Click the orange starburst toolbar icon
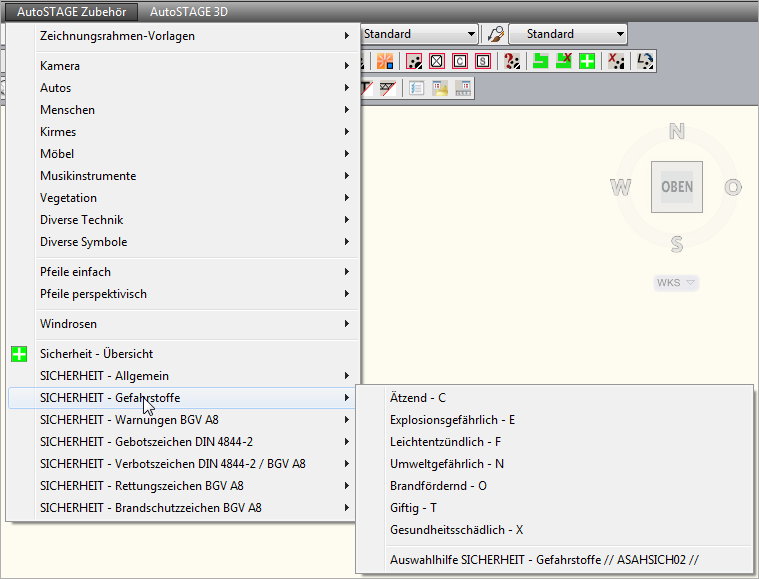The height and width of the screenshot is (579, 759). pyautogui.click(x=385, y=61)
